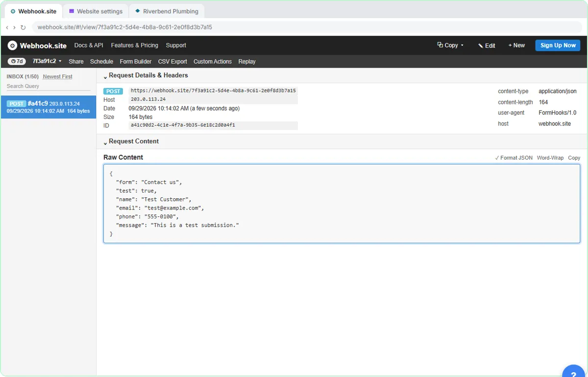Toggle the Format JSON option
This screenshot has width=588, height=377.
coord(514,158)
